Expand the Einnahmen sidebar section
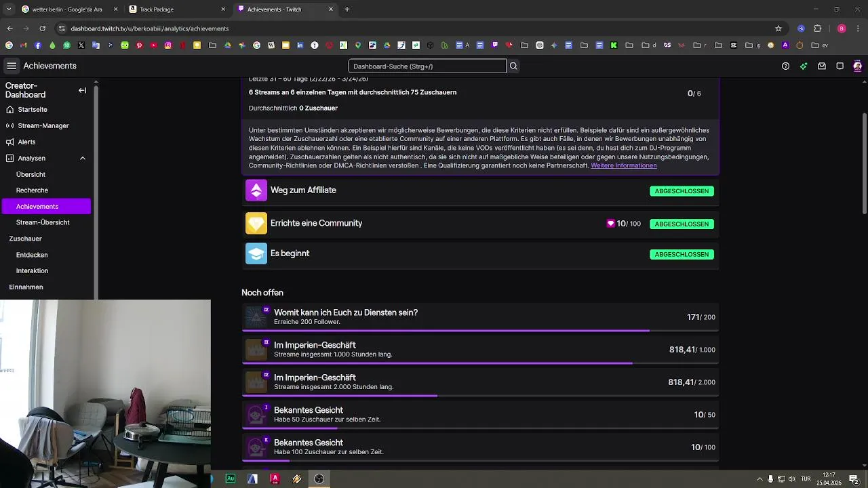 coord(26,287)
